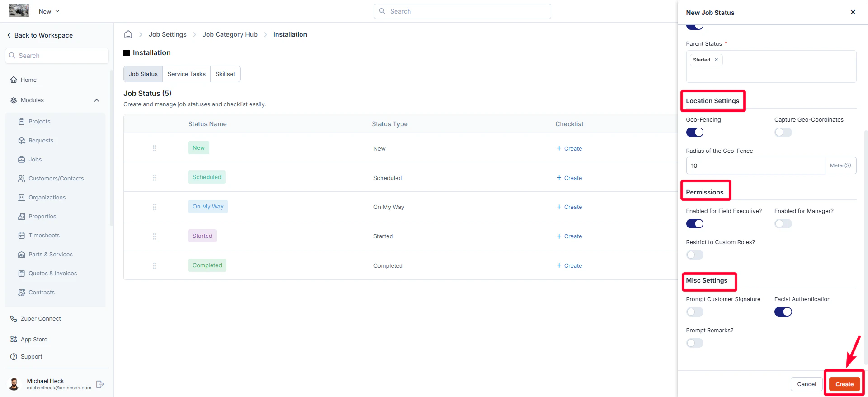Enable Prompt Remarks toggle
The height and width of the screenshot is (397, 868).
tap(695, 343)
